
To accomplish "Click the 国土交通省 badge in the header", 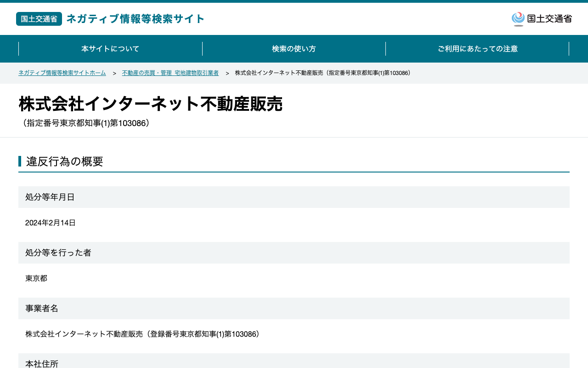I will (x=39, y=19).
